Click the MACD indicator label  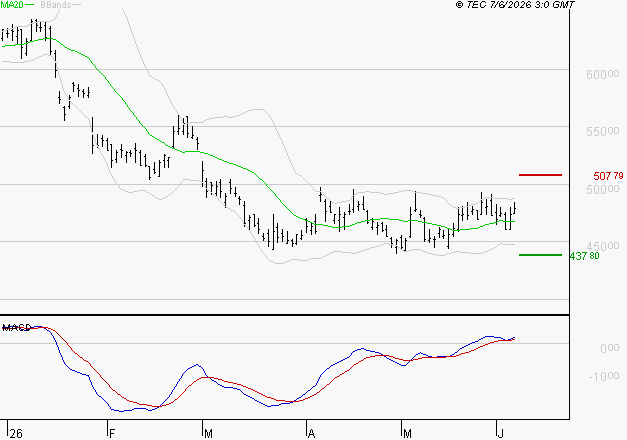click(17, 328)
